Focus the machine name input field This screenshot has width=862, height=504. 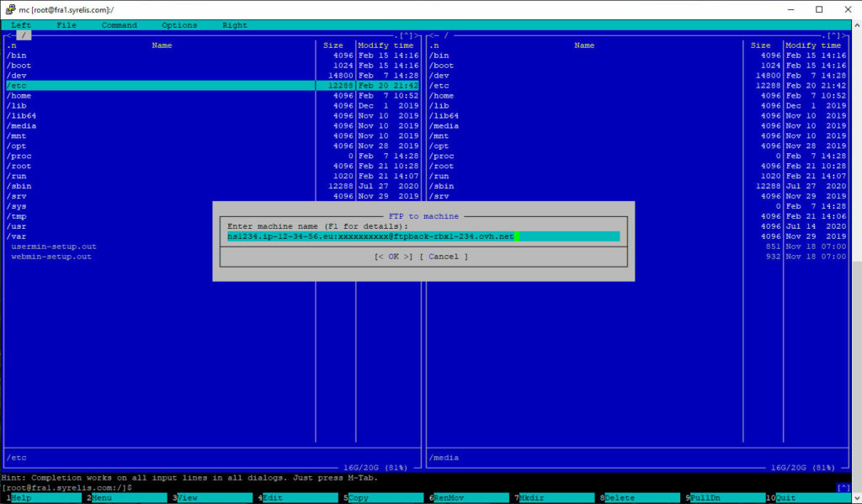423,236
